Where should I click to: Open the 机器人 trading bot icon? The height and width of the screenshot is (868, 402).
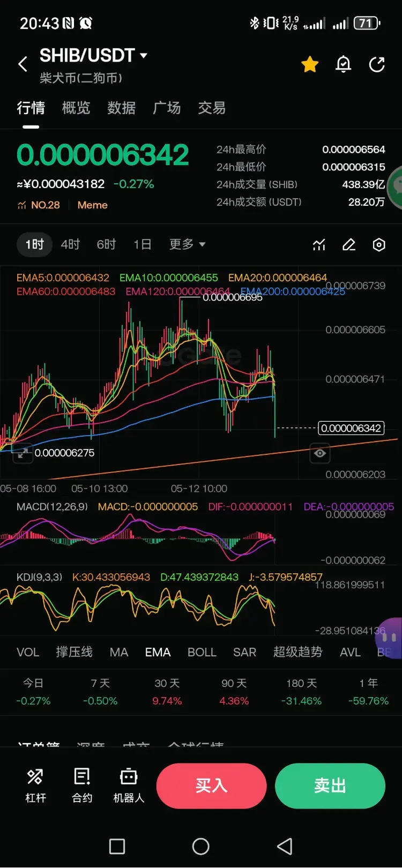(x=129, y=785)
